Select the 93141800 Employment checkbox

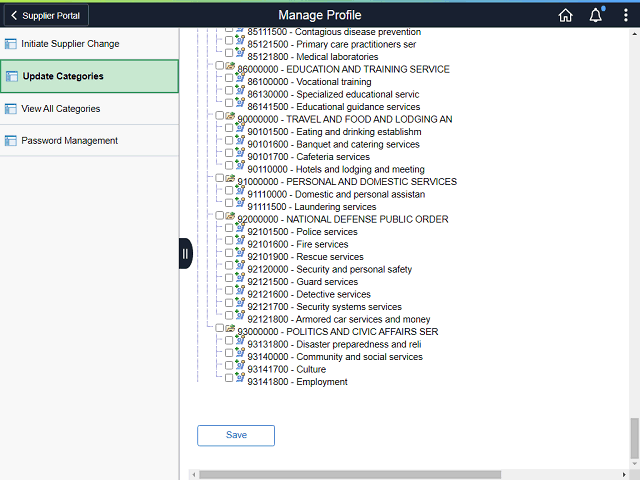[229, 378]
